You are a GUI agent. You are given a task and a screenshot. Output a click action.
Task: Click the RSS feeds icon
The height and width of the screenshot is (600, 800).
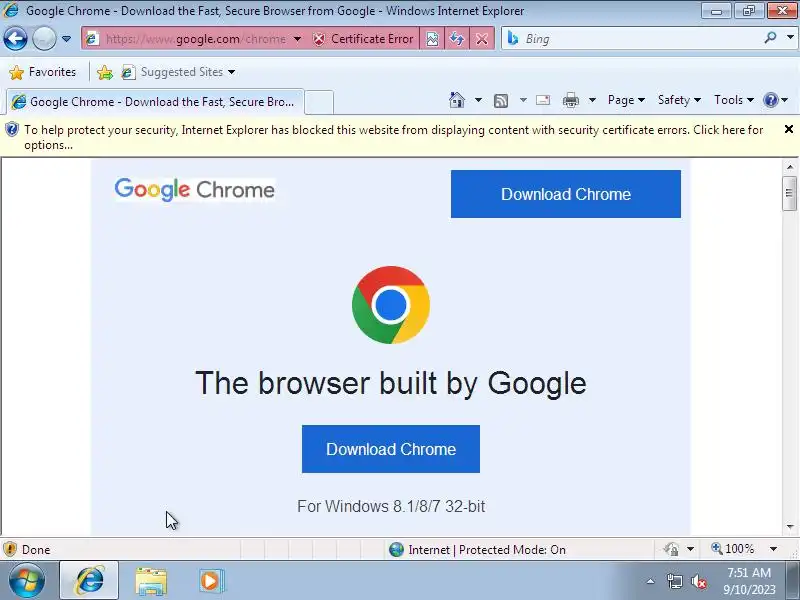(x=501, y=101)
